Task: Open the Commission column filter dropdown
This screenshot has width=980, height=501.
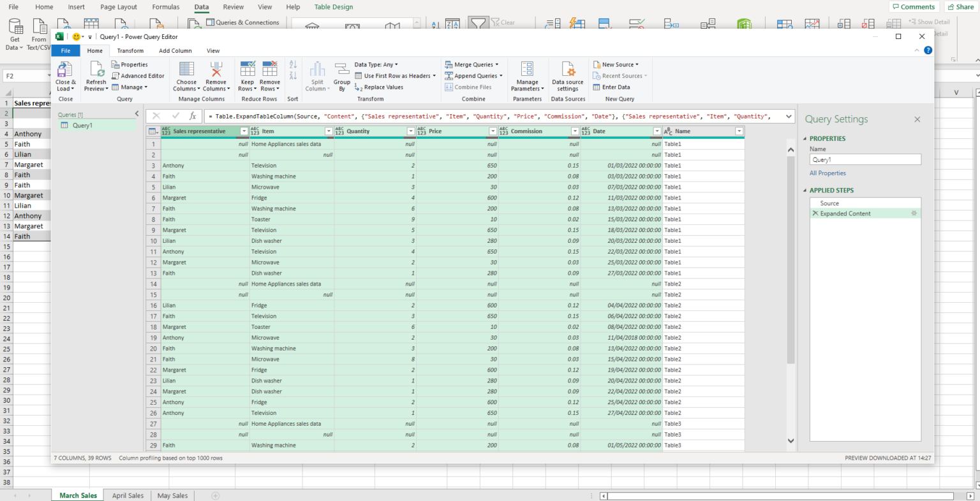Action: tap(575, 131)
